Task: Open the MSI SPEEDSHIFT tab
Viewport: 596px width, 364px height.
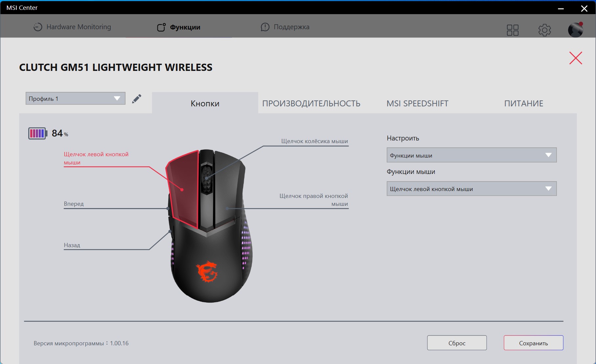Action: (417, 103)
